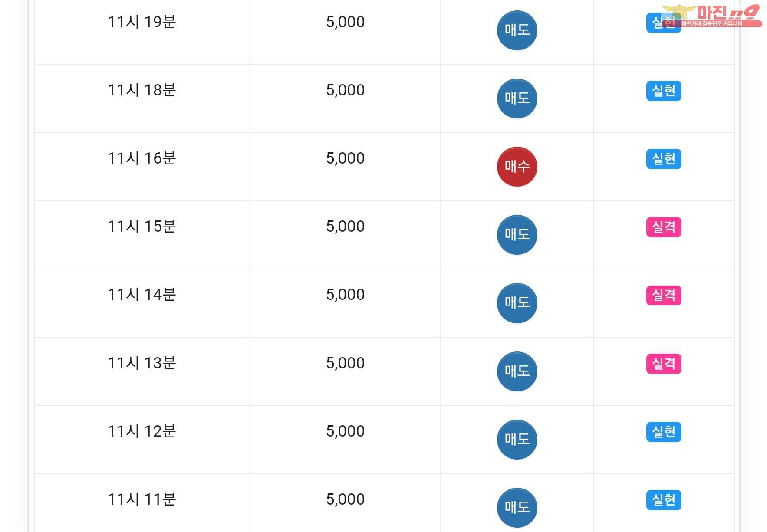The height and width of the screenshot is (532, 767).
Task: Click the 매도 circle in the 11시 15분 row
Action: pyautogui.click(x=517, y=235)
